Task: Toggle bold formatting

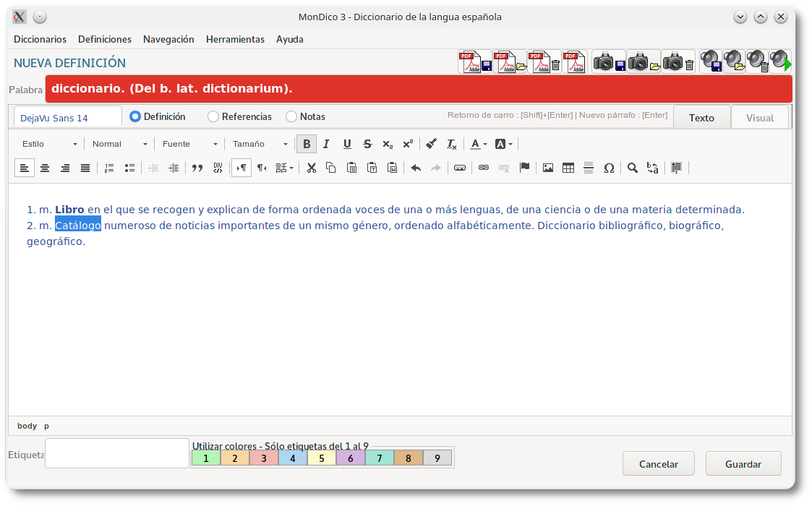Action: click(x=307, y=144)
